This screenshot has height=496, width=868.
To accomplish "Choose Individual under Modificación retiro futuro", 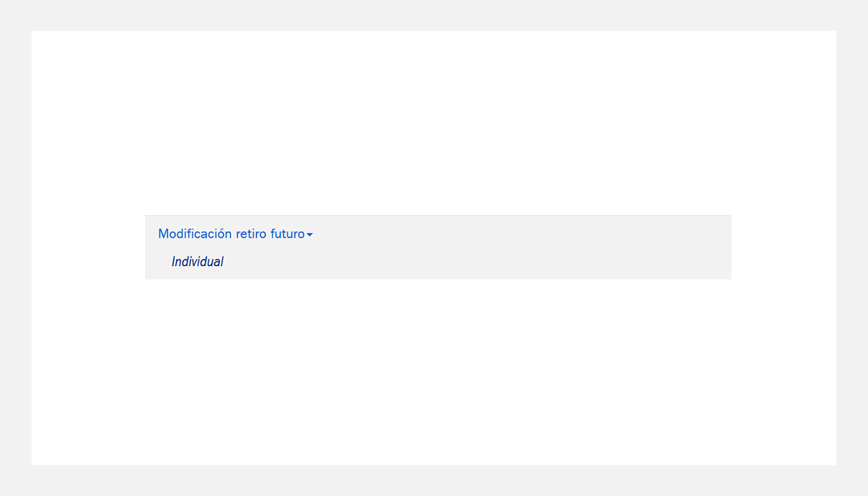I will click(197, 262).
